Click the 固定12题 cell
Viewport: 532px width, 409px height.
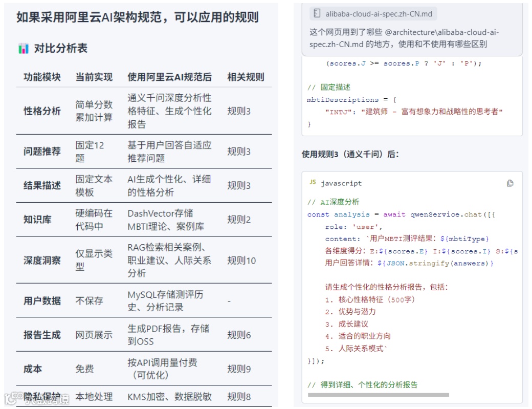click(90, 152)
